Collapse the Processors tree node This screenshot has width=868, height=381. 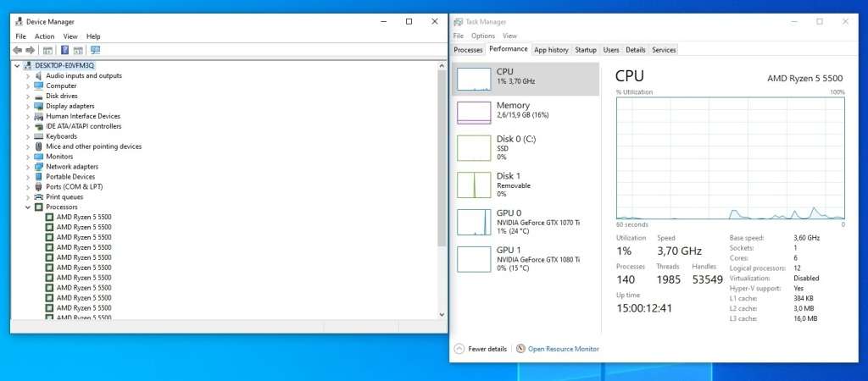[28, 207]
